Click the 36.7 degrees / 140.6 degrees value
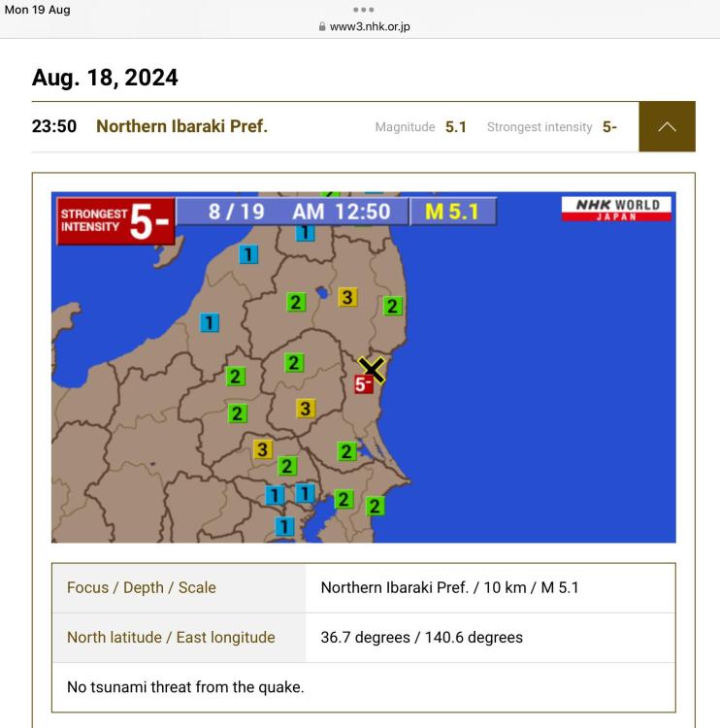 click(421, 638)
